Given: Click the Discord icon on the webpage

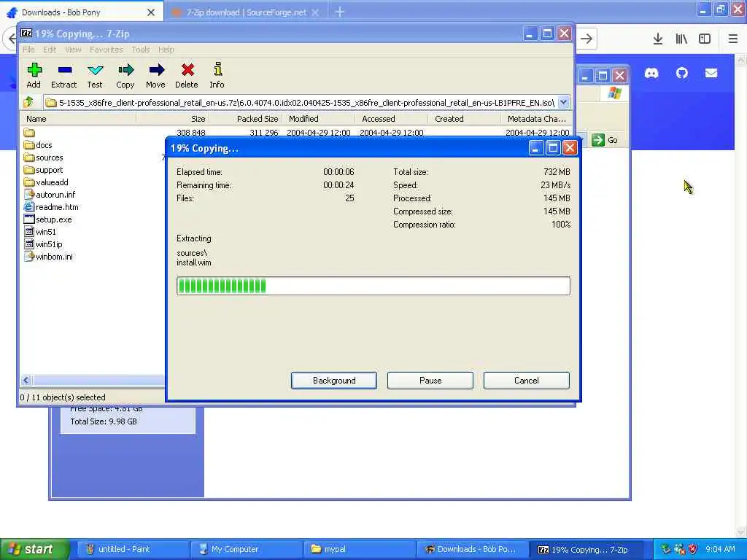Looking at the screenshot, I should click(x=651, y=73).
